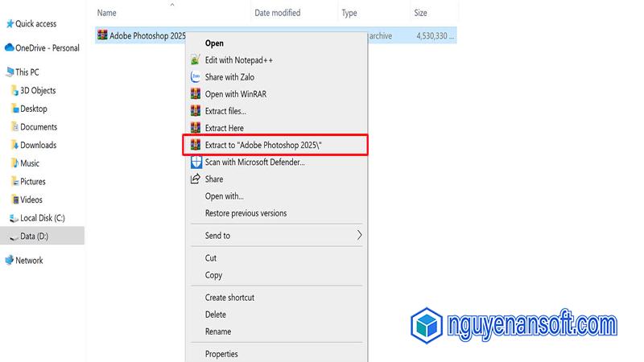644x362 pixels.
Task: Click the Quick access star icon
Action: (10, 24)
